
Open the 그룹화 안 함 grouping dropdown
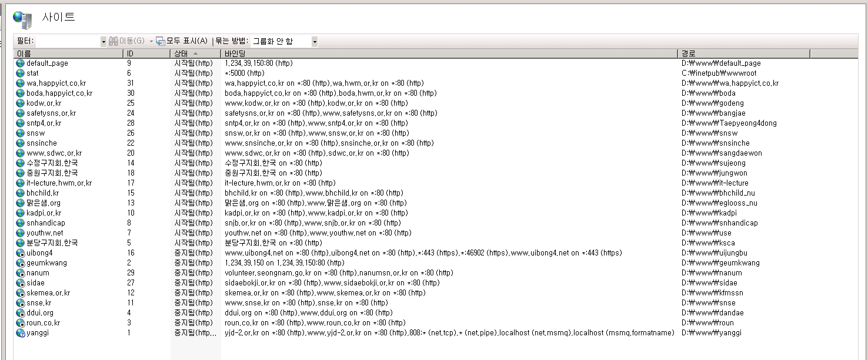pos(285,42)
